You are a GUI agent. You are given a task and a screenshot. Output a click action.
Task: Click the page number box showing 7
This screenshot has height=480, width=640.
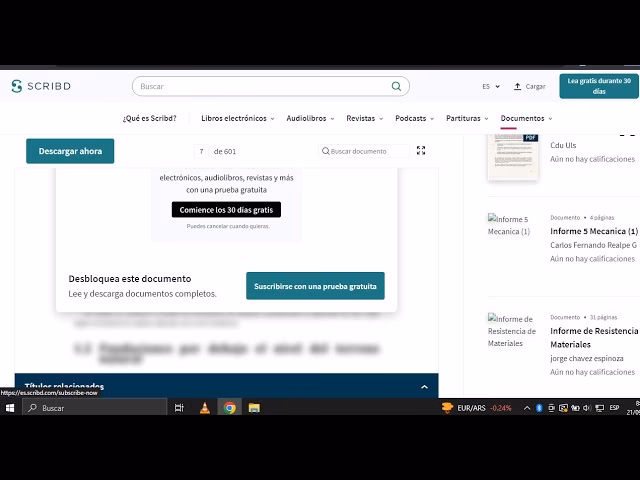[201, 151]
